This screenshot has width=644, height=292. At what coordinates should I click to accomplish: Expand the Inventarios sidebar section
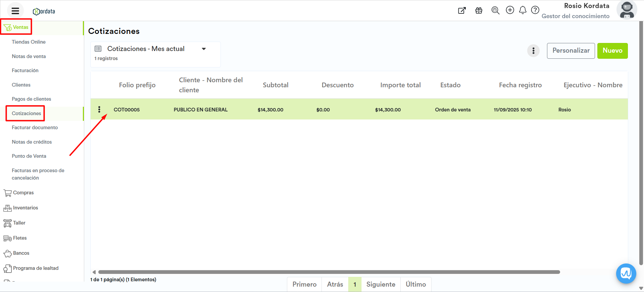[26, 208]
